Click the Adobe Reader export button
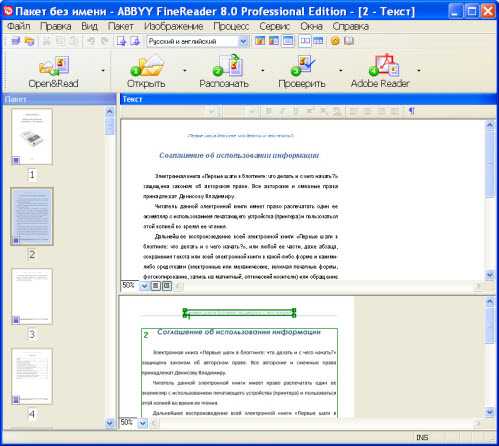The height and width of the screenshot is (446, 499). (380, 71)
